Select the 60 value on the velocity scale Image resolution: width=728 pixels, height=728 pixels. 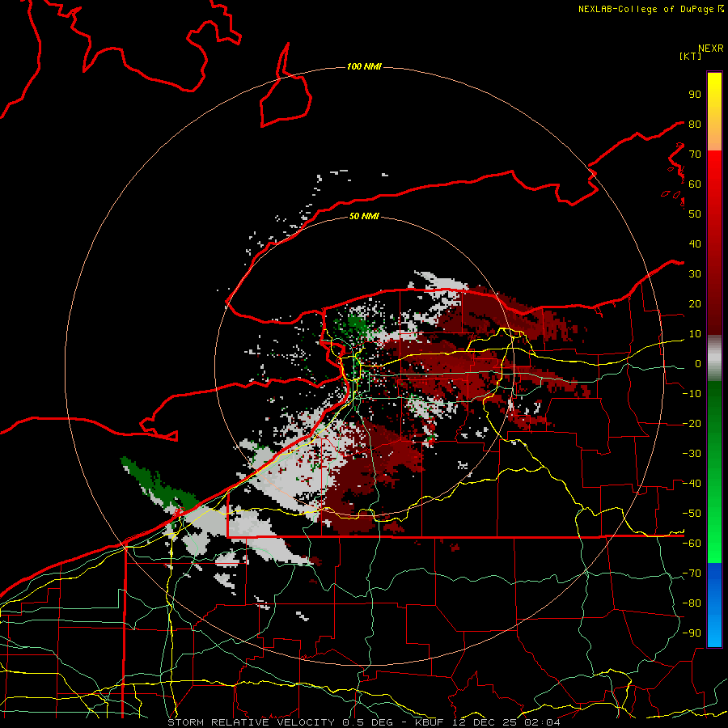tap(695, 184)
